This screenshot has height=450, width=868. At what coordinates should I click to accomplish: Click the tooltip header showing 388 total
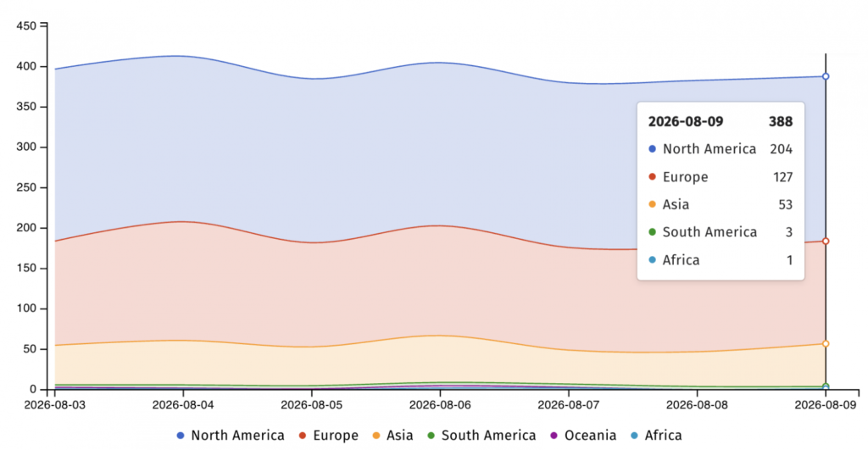(x=721, y=122)
